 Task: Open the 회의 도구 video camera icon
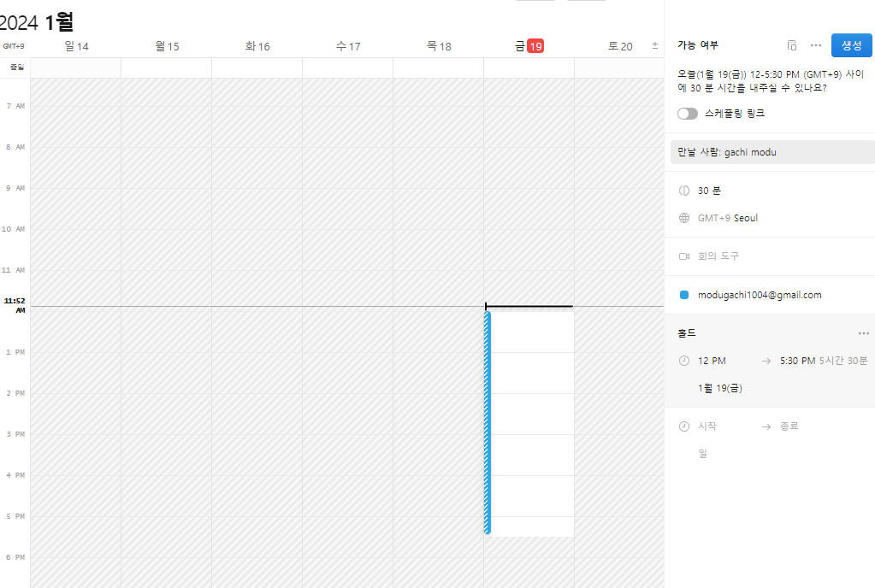coord(683,256)
